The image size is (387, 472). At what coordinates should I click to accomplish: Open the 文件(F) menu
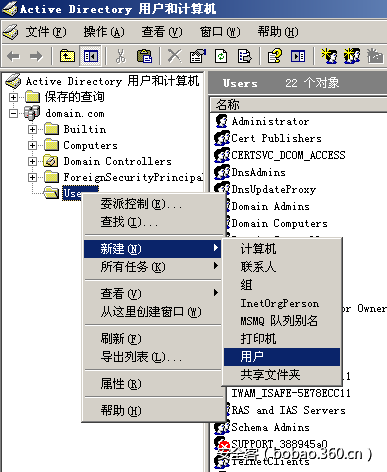(46, 32)
